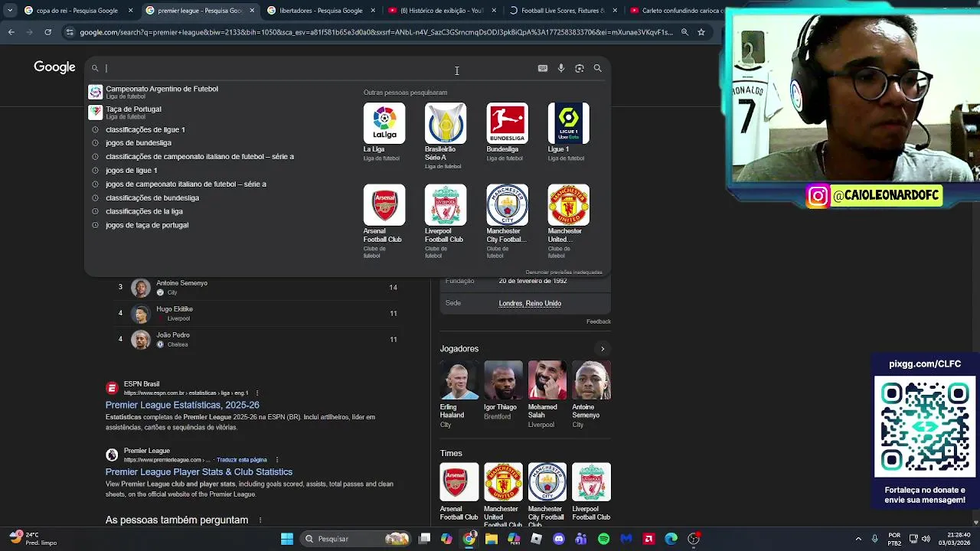Open the on-screen keyboard in search bar
980x551 pixels.
click(x=543, y=68)
